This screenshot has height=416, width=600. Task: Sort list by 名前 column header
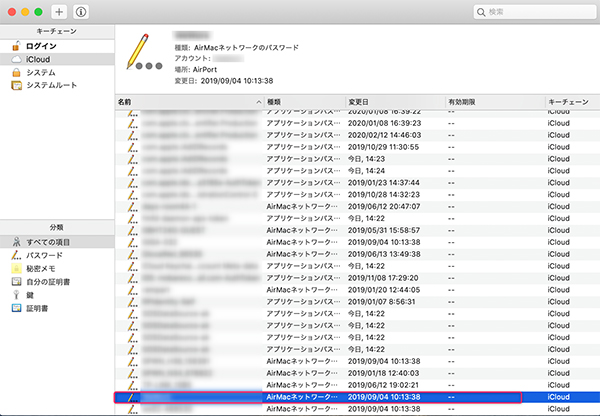185,102
